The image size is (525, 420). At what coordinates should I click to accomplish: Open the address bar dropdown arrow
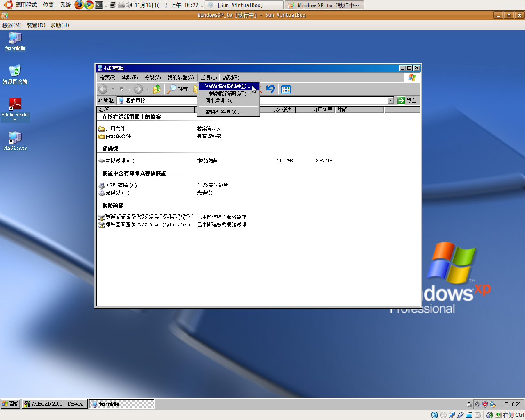click(390, 100)
